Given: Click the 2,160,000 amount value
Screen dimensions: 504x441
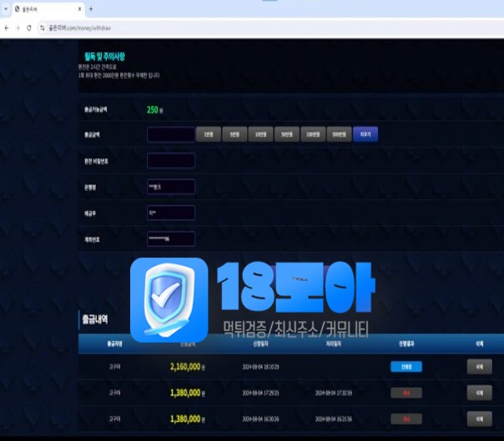Looking at the screenshot, I should 185,367.
